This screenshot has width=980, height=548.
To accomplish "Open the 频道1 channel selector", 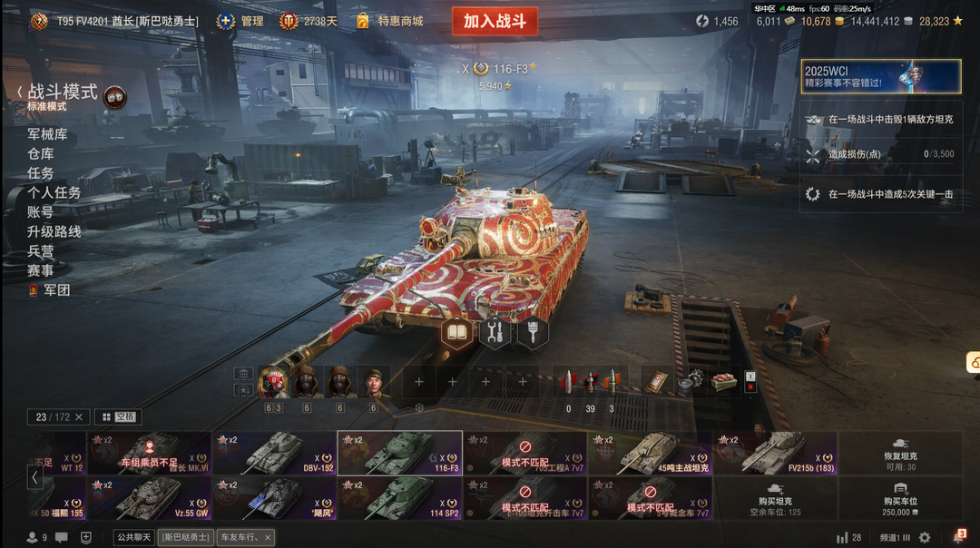I will (895, 537).
